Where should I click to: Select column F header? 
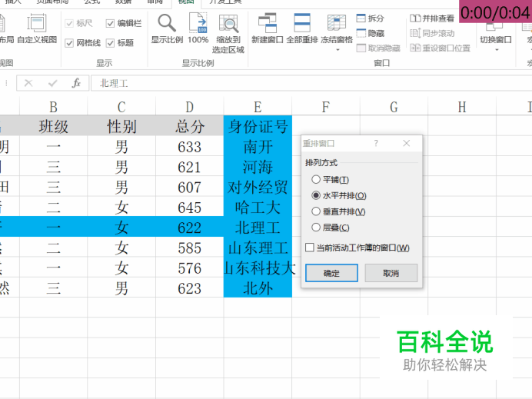pos(326,107)
